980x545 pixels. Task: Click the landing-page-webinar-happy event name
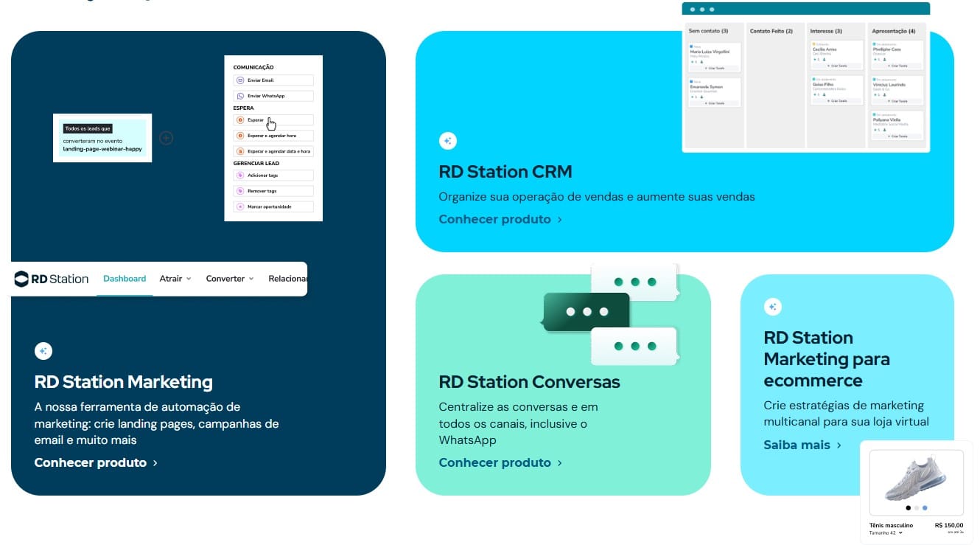[102, 149]
